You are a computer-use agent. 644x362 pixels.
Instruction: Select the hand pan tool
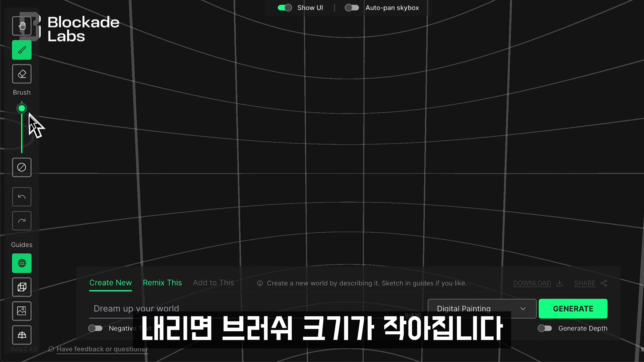pos(22,26)
